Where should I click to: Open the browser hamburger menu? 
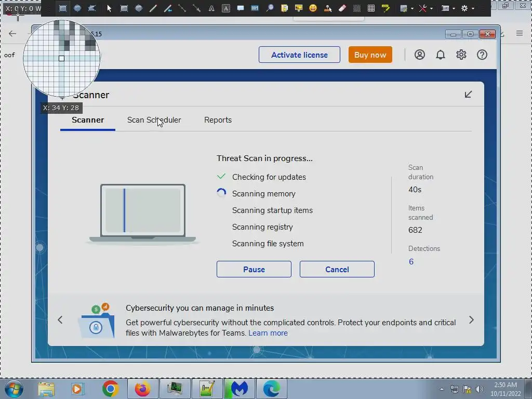[x=520, y=33]
